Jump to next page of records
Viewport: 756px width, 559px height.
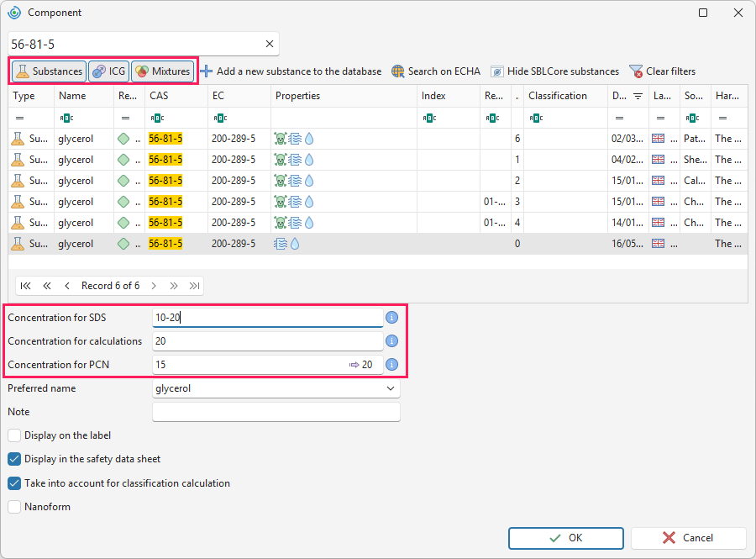point(174,286)
